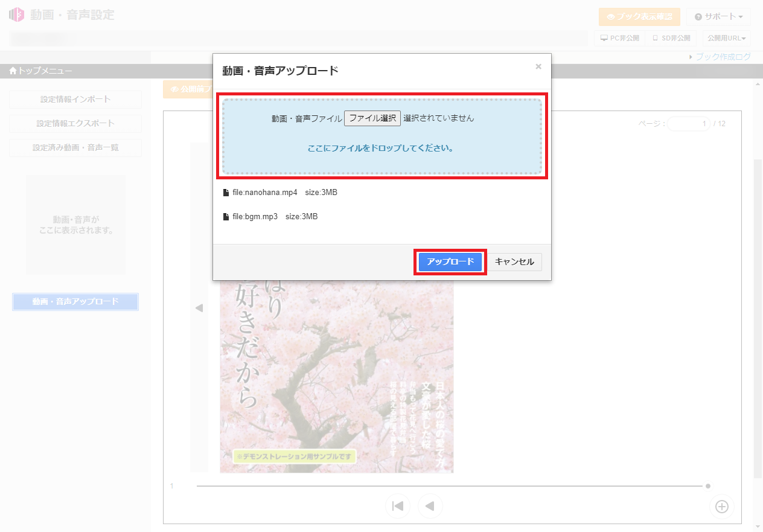Click the zoom in plus icon
763x532 pixels.
click(x=721, y=507)
